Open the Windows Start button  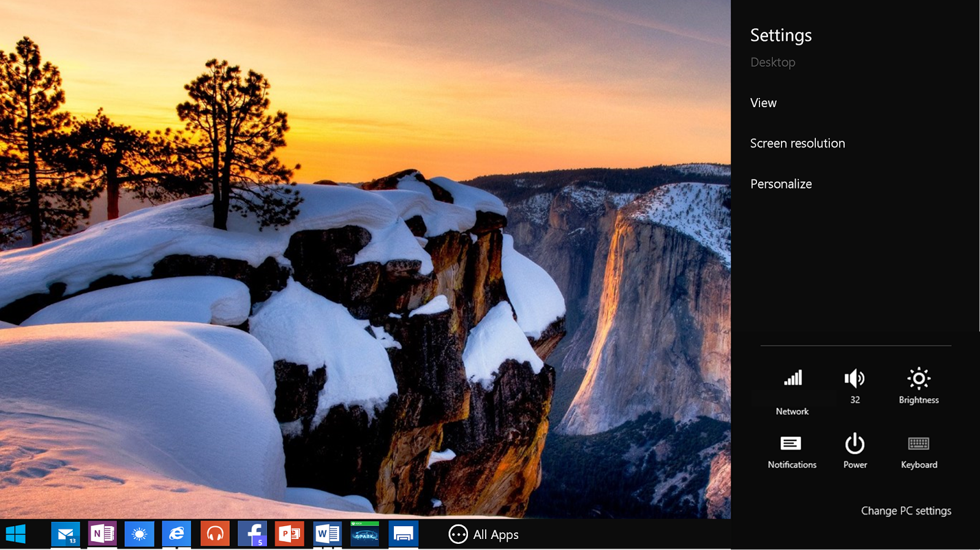(x=16, y=534)
